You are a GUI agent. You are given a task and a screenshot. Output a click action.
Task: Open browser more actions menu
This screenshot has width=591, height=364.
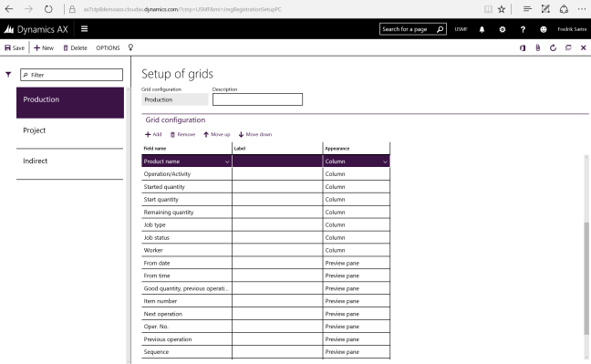(x=582, y=9)
